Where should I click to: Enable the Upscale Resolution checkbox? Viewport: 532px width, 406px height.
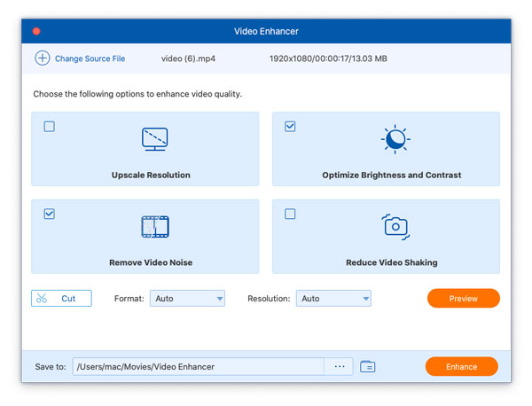point(50,127)
